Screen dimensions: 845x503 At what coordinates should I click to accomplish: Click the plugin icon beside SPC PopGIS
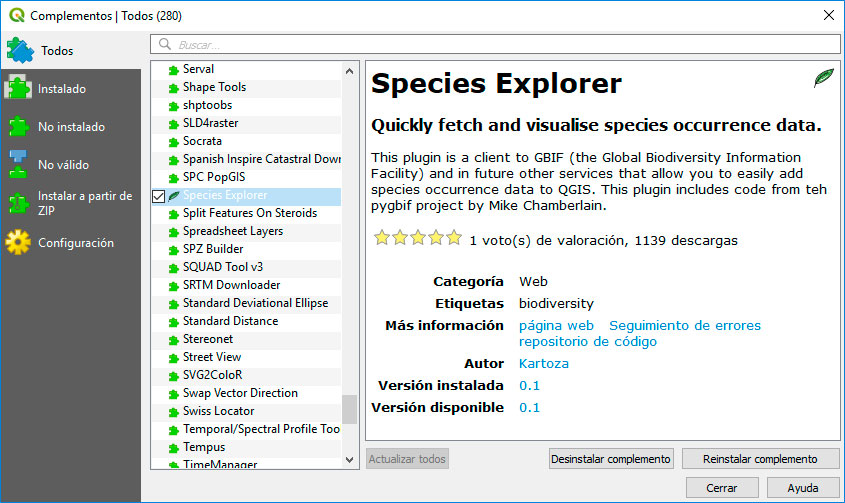(174, 178)
